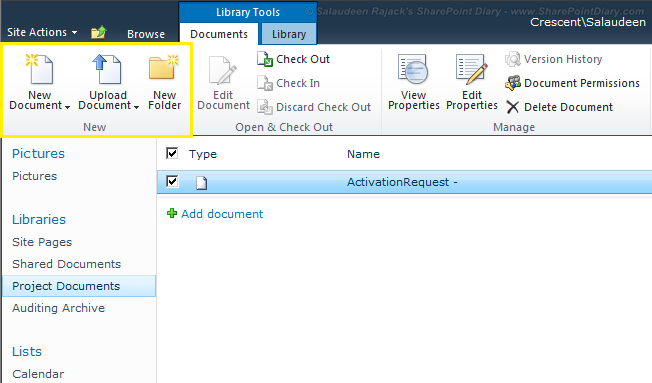Open the Site Actions dropdown menu
Viewport: 652px width, 383px height.
(42, 32)
